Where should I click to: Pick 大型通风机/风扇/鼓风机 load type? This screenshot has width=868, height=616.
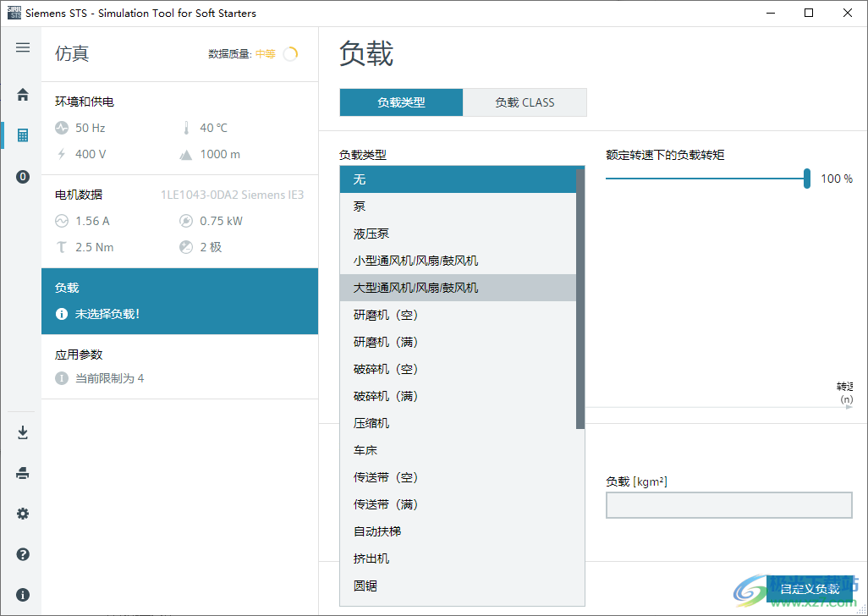[458, 288]
